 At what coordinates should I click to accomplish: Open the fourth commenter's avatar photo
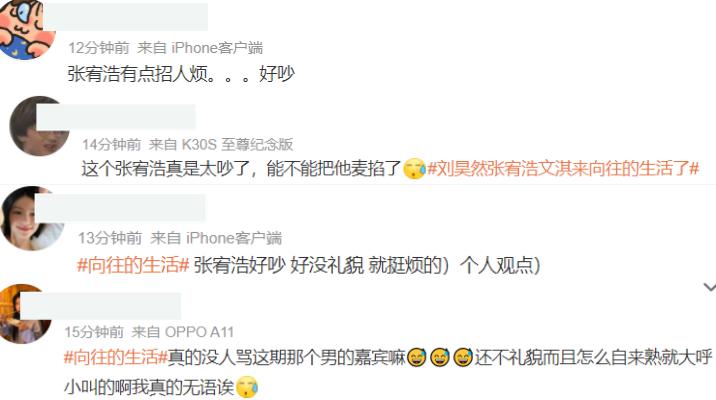(x=26, y=314)
